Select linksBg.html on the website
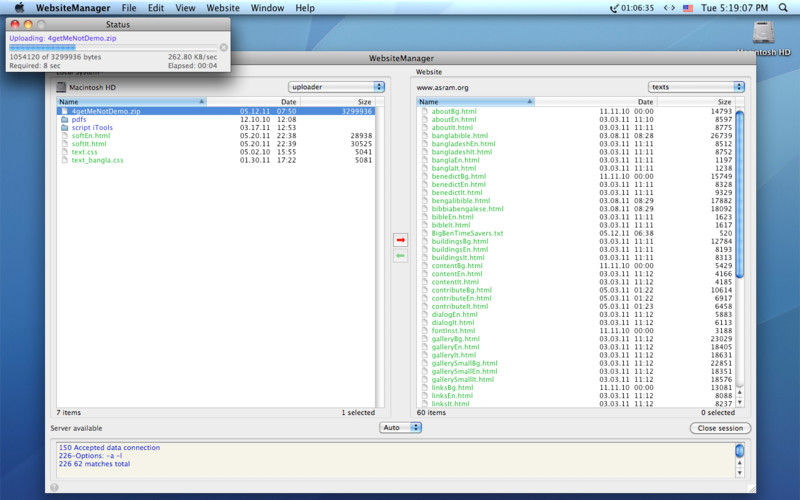The image size is (800, 500). 576,388
